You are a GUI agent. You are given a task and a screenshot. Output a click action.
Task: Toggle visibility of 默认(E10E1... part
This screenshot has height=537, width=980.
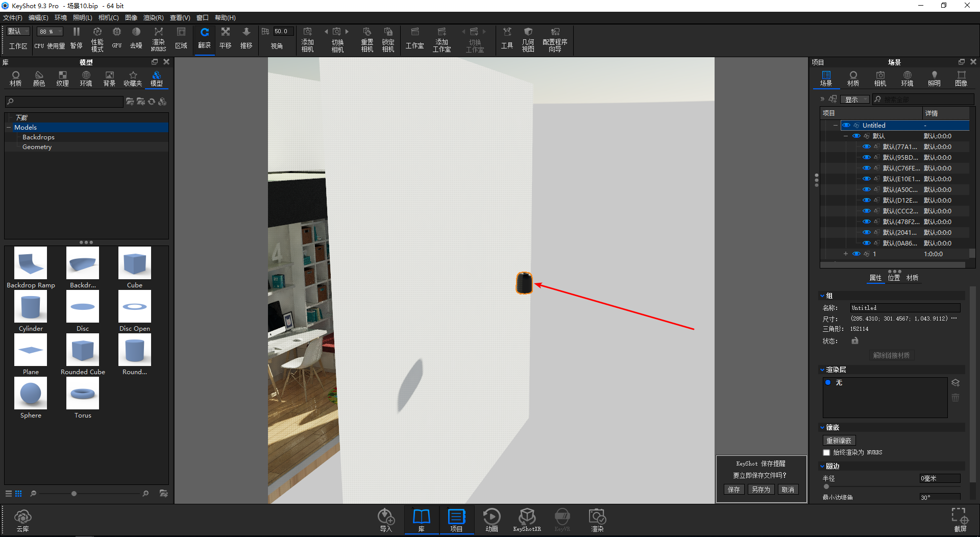867,179
